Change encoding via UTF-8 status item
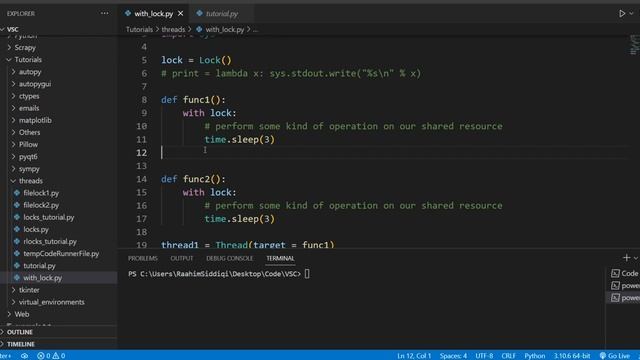 (484, 356)
